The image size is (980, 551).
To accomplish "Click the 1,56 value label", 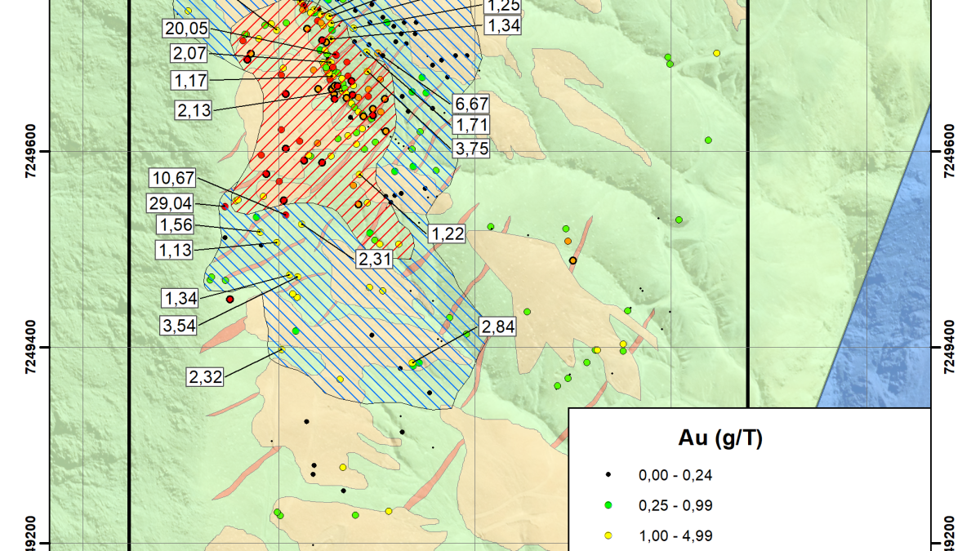I will [176, 224].
